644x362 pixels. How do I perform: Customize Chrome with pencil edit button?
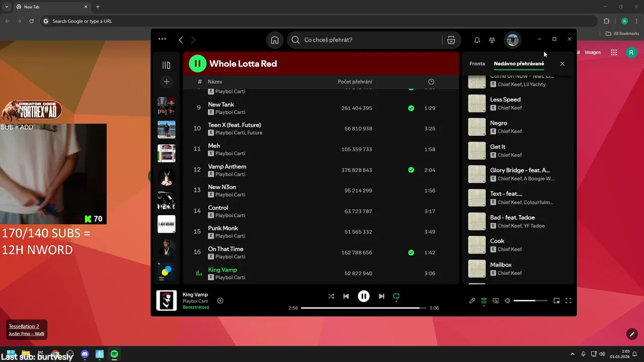(632, 334)
